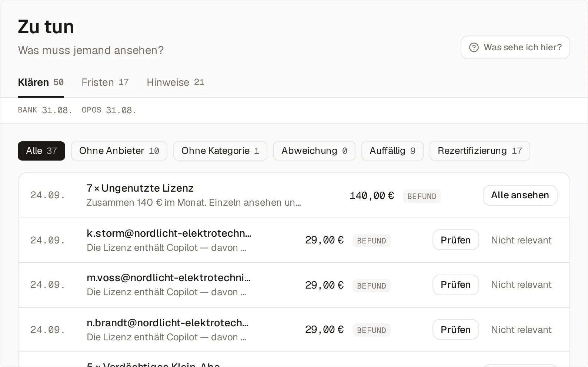This screenshot has width=588, height=367.
Task: Switch to the Fristen tab
Action: click(x=105, y=82)
